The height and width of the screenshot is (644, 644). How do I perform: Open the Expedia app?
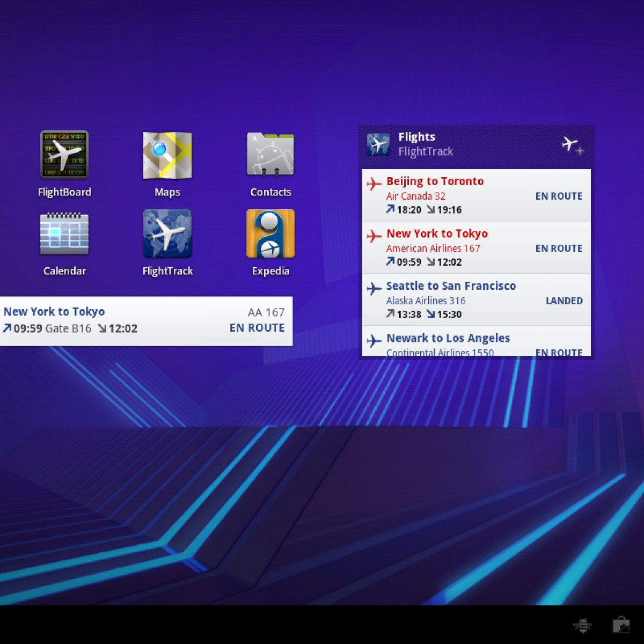pyautogui.click(x=270, y=235)
